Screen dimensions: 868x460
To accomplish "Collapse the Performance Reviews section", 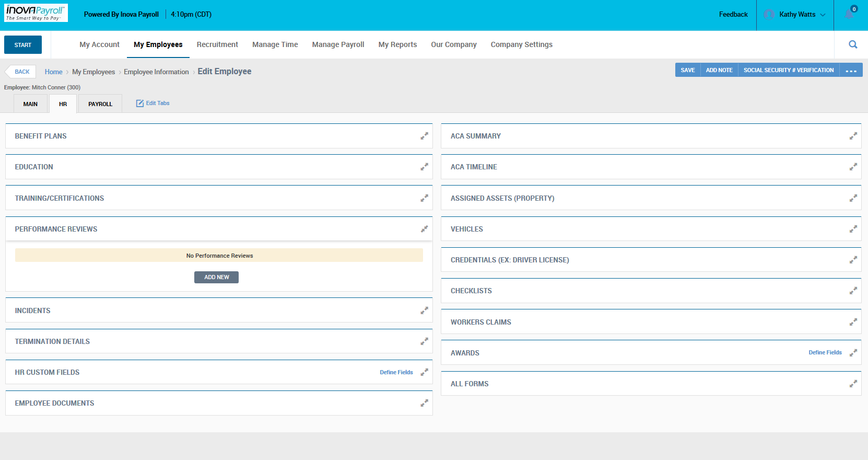I will point(424,229).
